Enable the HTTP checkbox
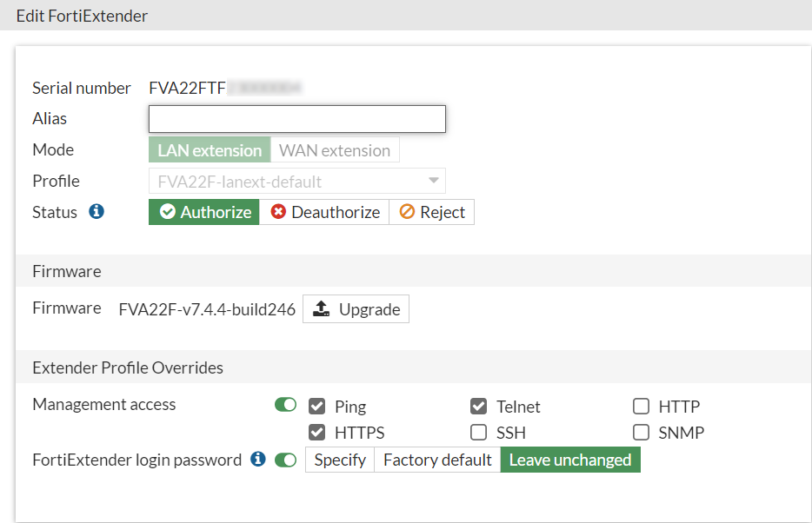 [x=641, y=406]
